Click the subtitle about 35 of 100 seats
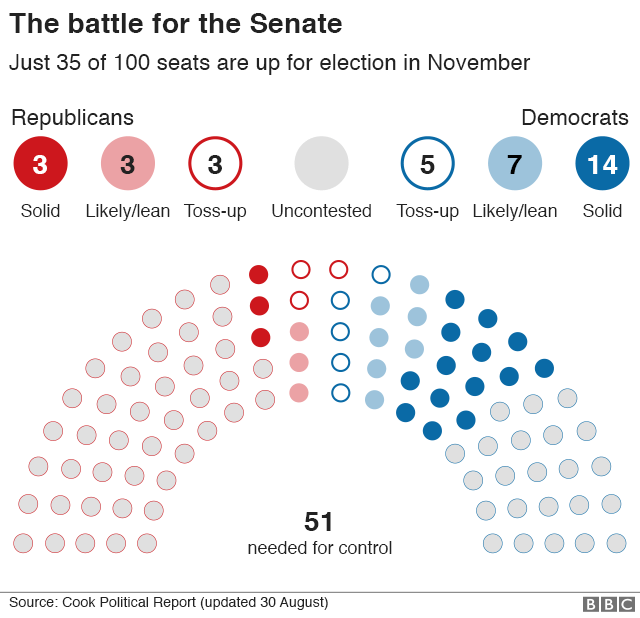Viewport: 640px width, 618px height. pyautogui.click(x=269, y=63)
